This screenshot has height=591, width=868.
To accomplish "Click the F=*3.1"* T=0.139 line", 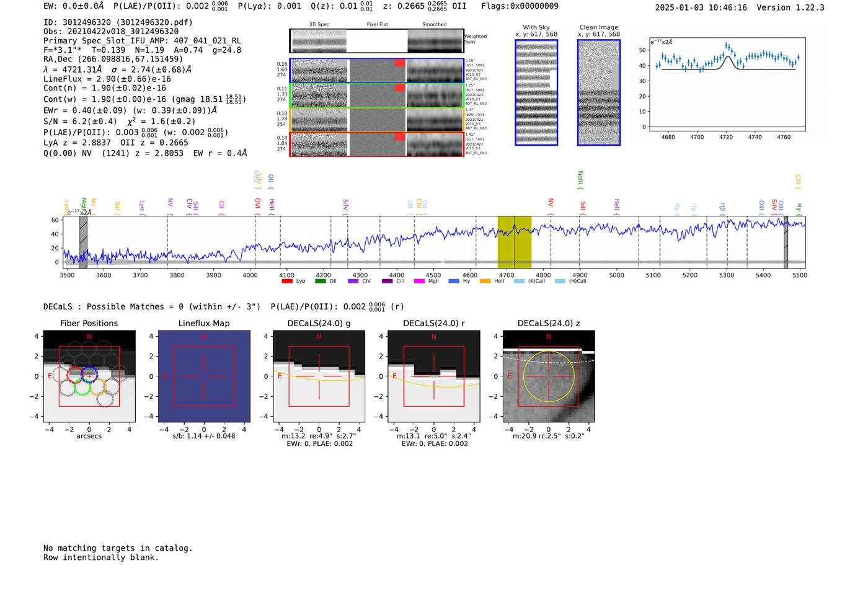I will 143,50.
